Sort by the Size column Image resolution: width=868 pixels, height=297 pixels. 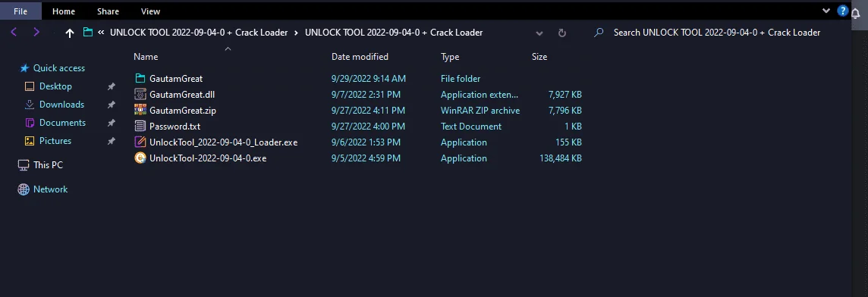point(539,56)
